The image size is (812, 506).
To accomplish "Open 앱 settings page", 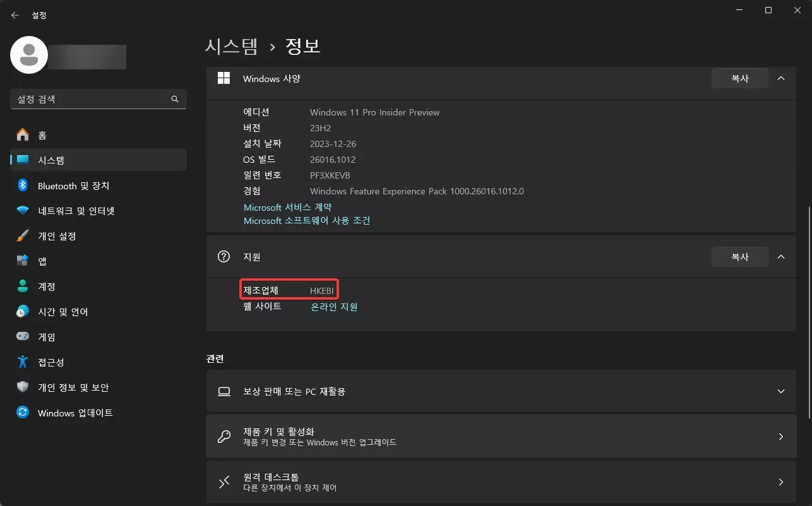I will coord(99,261).
